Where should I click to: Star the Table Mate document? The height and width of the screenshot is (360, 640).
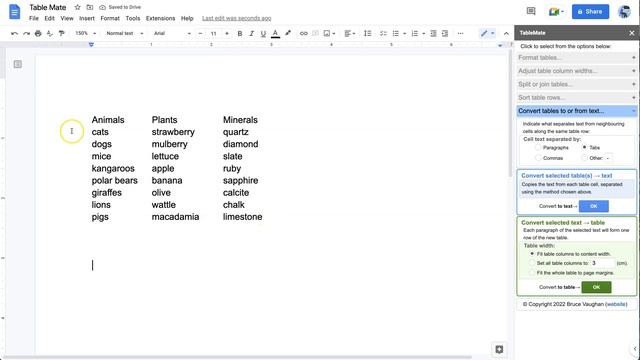point(78,7)
